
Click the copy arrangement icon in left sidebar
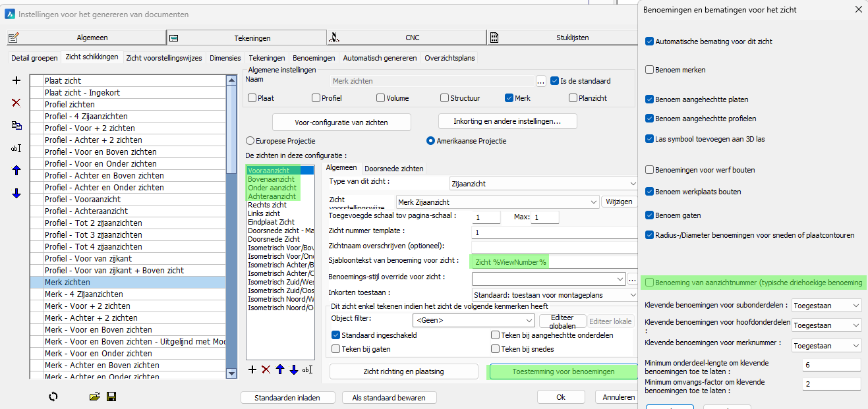[16, 125]
